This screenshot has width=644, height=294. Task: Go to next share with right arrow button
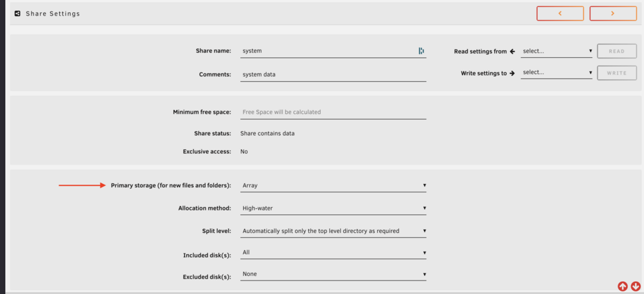click(613, 14)
